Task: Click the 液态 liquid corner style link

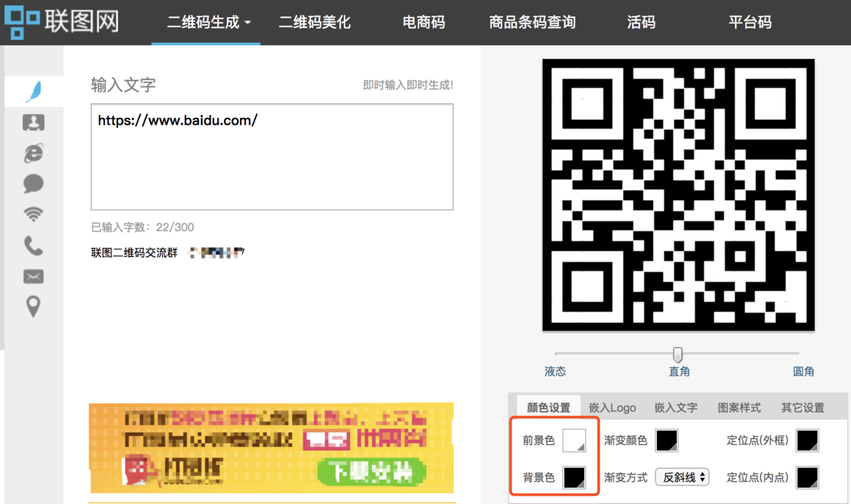Action: tap(555, 371)
